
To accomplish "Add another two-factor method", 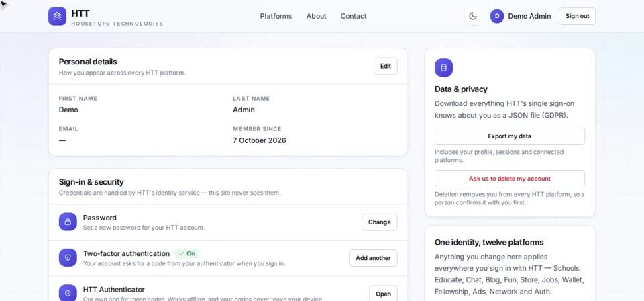I will click(373, 258).
